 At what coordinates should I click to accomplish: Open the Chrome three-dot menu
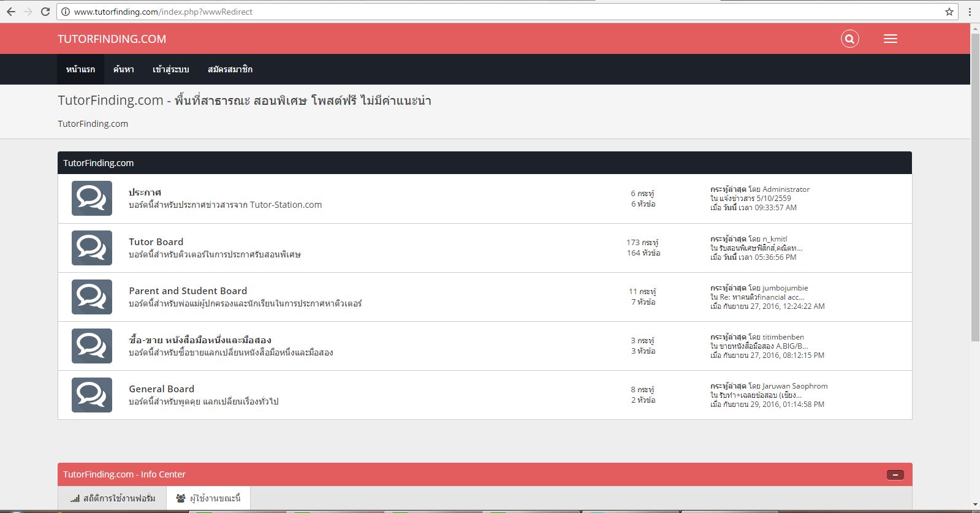[970, 12]
